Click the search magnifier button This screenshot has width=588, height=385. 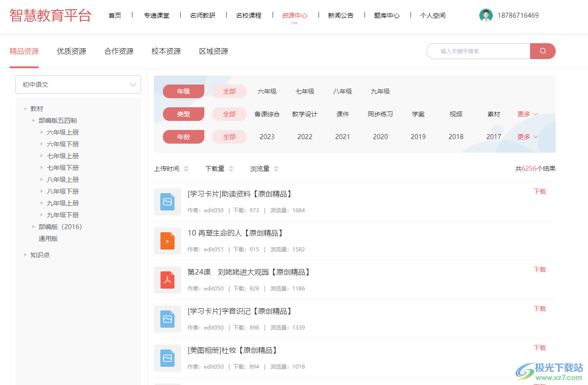(x=542, y=51)
